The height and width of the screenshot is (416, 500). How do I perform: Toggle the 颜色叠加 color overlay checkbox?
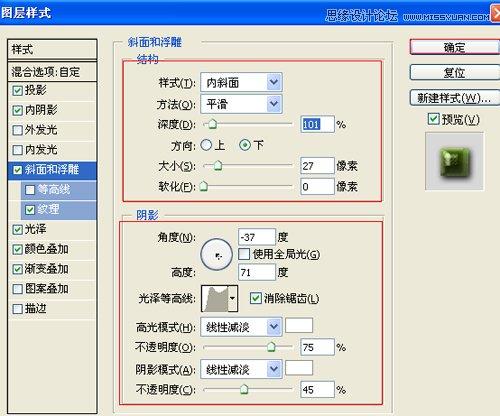pyautogui.click(x=17, y=249)
